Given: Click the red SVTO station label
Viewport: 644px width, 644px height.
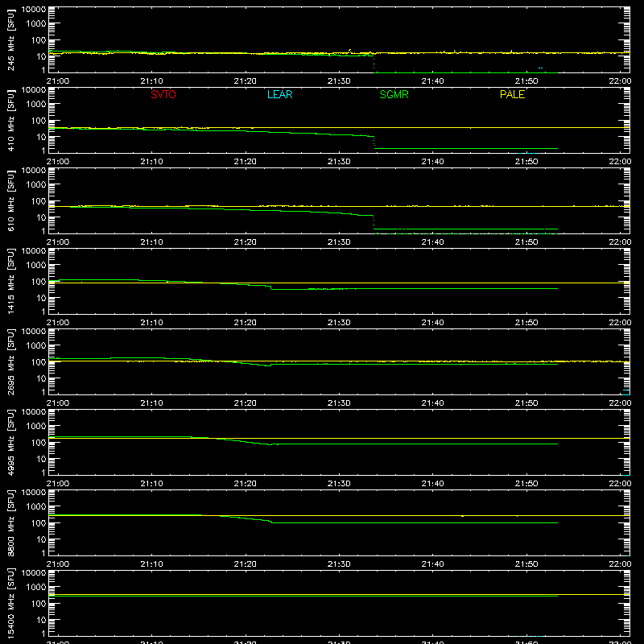Looking at the screenshot, I should [x=163, y=94].
